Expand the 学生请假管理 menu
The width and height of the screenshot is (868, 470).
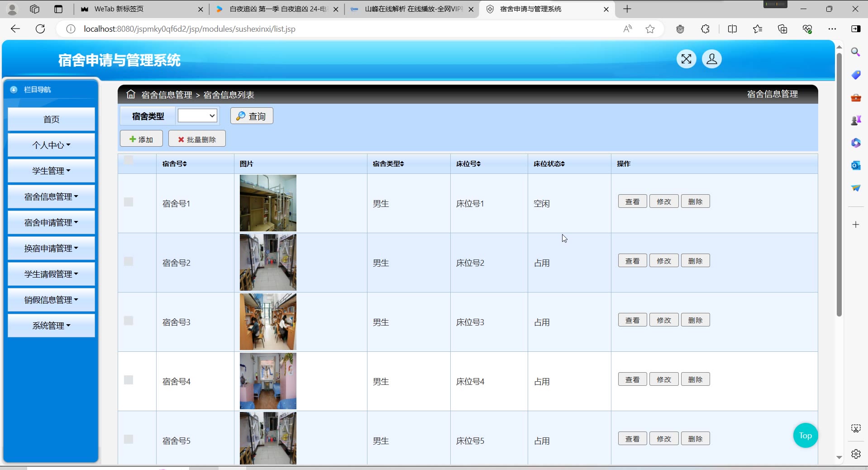51,274
